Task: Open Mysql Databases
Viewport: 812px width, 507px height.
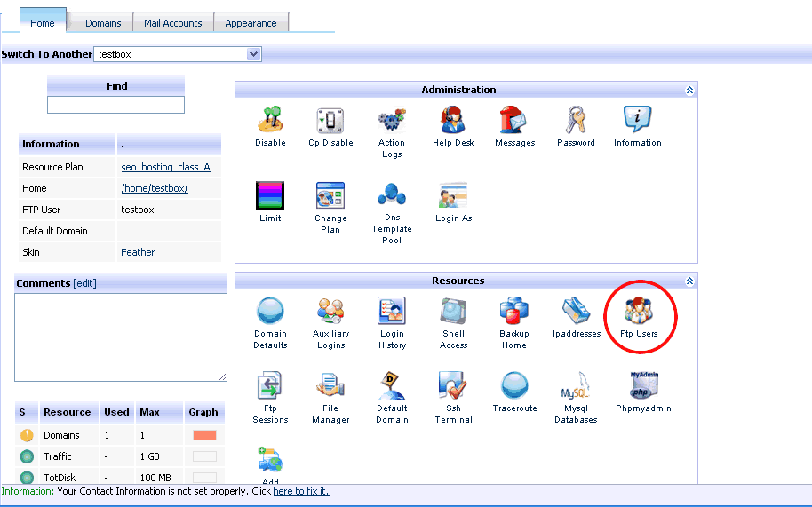Action: 576,385
